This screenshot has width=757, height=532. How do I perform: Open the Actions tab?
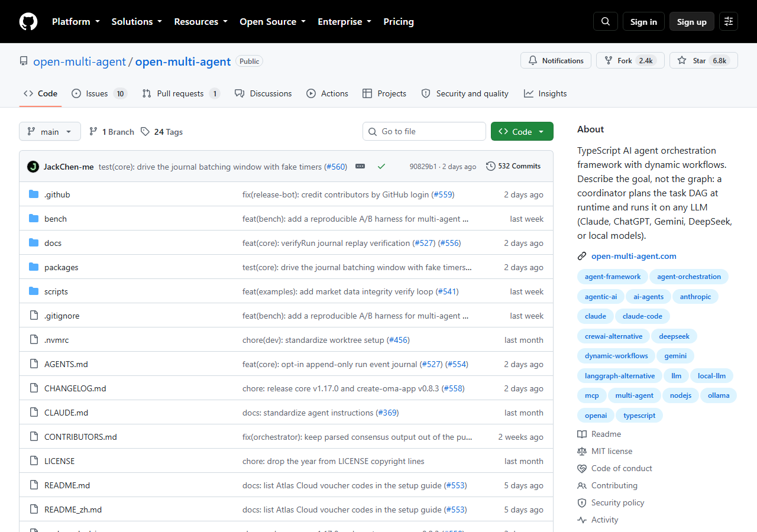click(327, 93)
